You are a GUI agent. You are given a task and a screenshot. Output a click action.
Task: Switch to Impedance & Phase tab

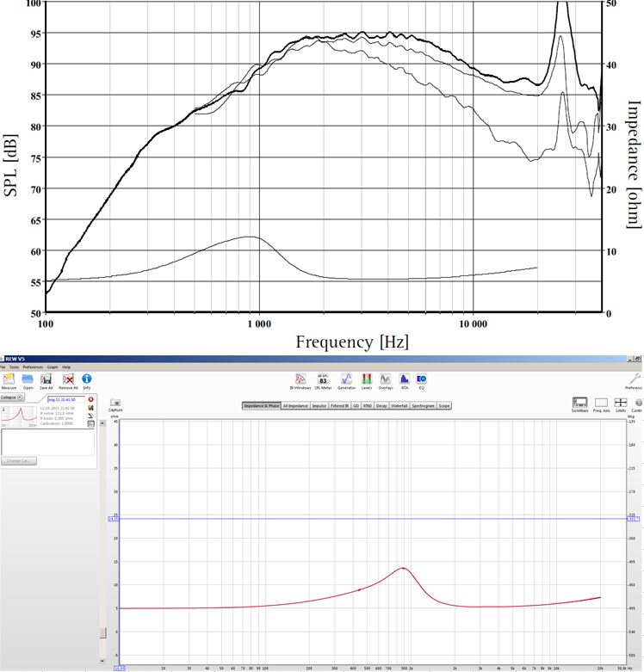point(262,405)
